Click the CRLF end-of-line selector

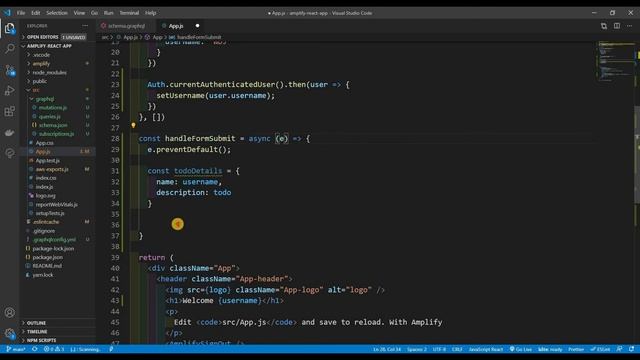(x=457, y=349)
